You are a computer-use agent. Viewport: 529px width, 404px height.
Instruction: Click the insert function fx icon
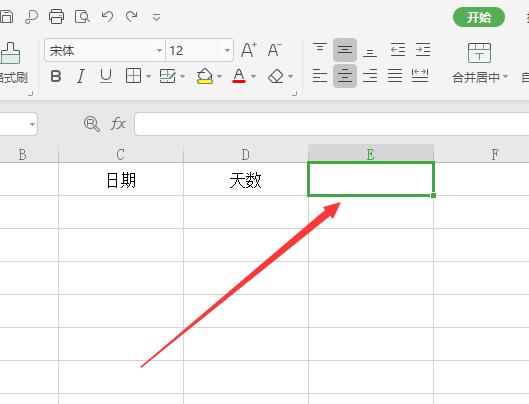[118, 124]
